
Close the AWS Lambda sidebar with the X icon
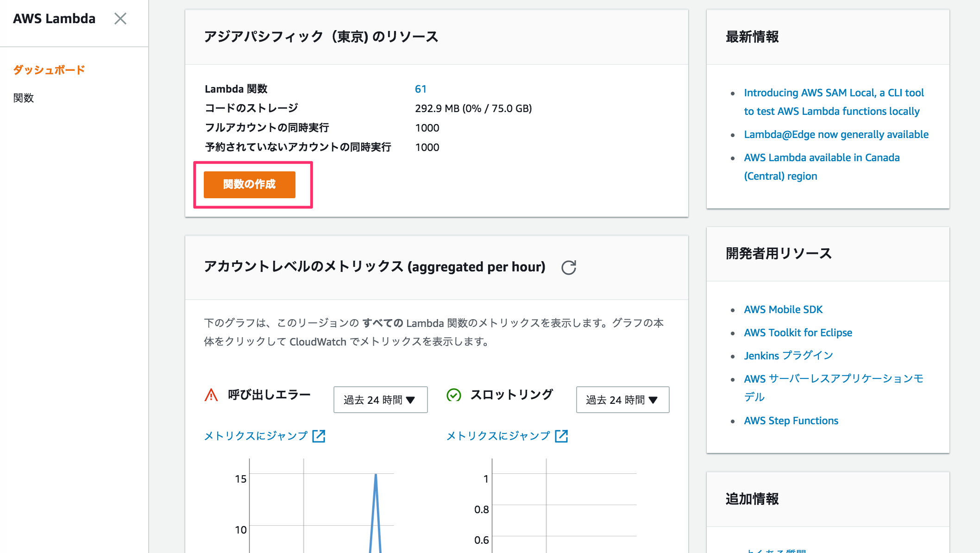pyautogui.click(x=120, y=19)
